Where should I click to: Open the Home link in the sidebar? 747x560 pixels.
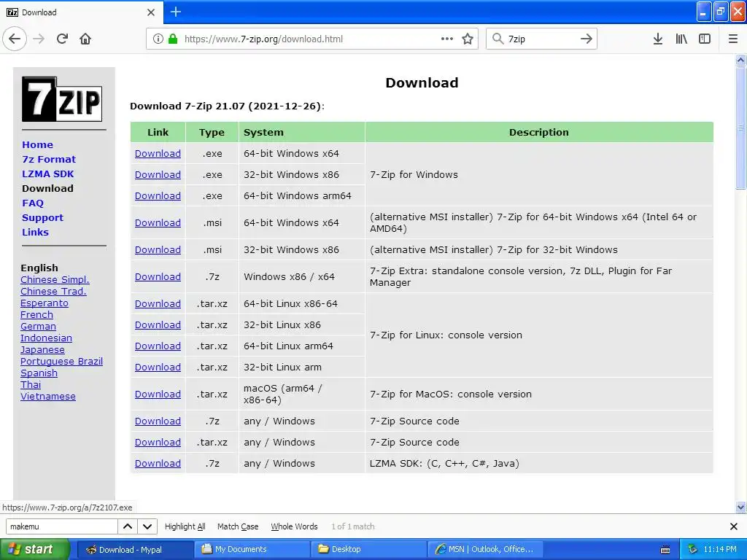38,145
